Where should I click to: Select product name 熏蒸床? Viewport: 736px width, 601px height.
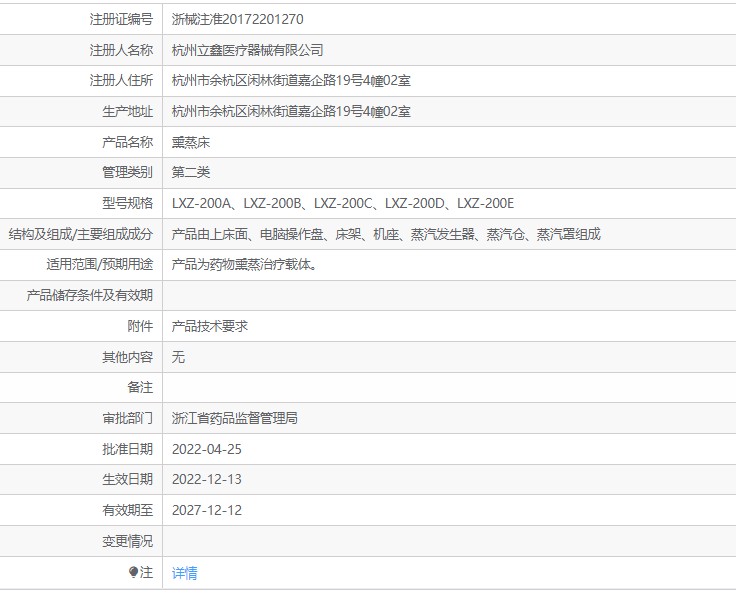191,142
